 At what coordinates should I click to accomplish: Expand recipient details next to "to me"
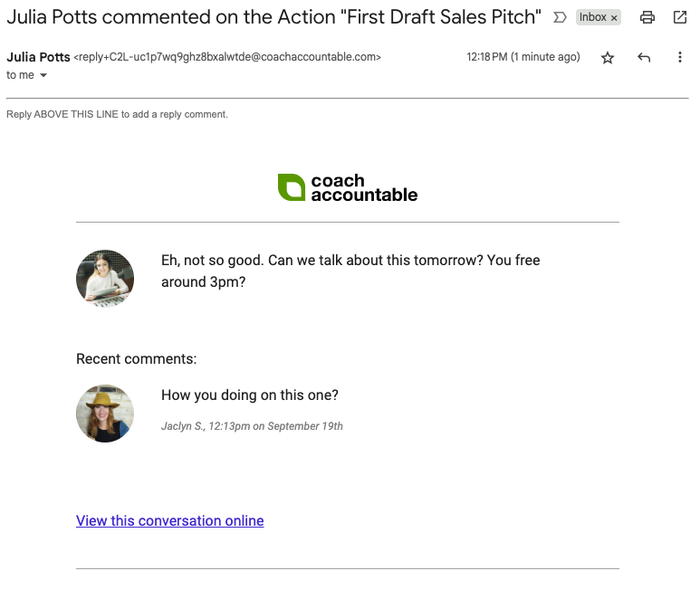(x=43, y=76)
